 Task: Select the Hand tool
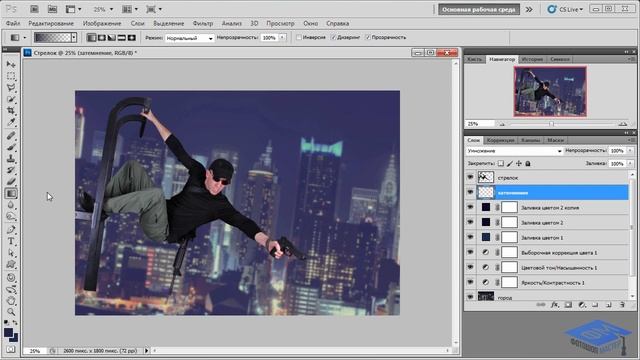point(11,301)
